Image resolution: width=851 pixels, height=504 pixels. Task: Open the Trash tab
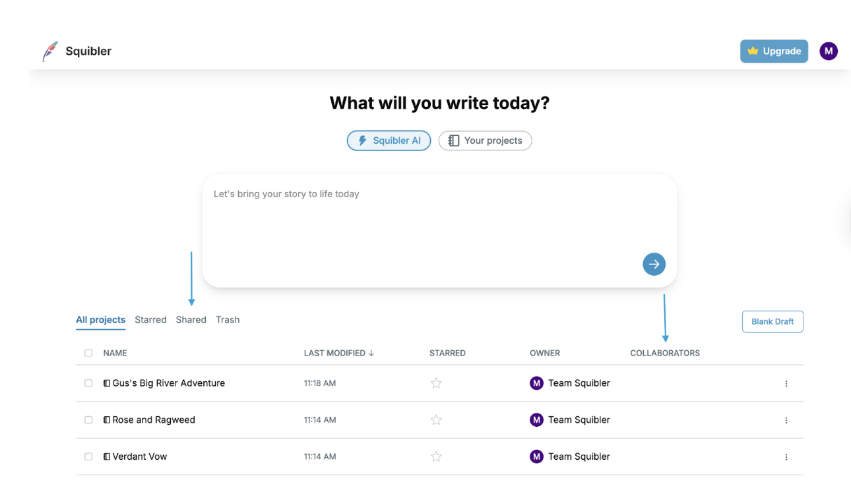pos(228,320)
